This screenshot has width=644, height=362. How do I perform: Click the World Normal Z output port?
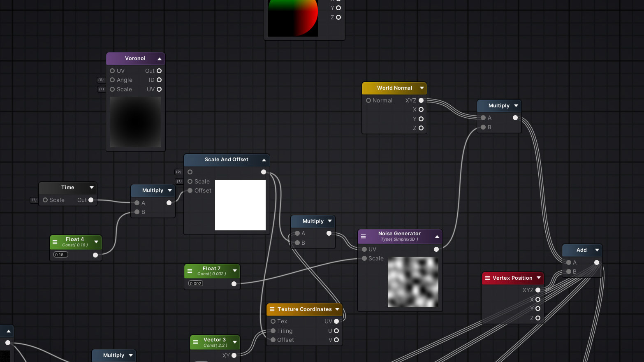click(x=421, y=128)
